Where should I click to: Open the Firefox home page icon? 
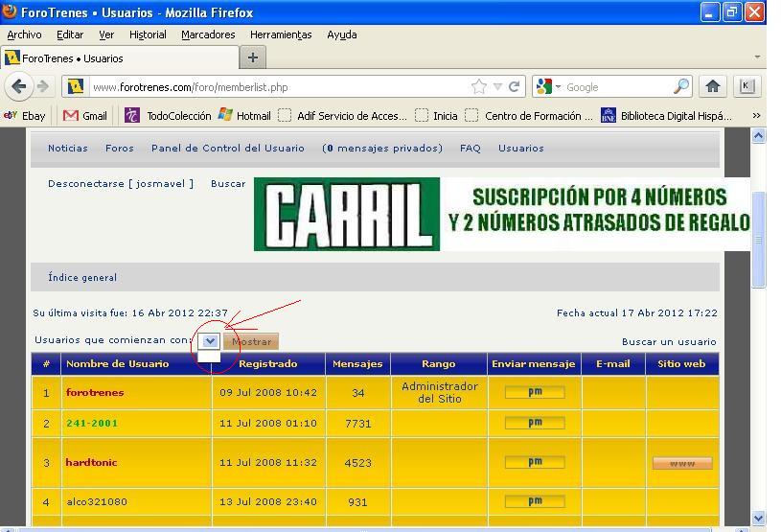(713, 86)
